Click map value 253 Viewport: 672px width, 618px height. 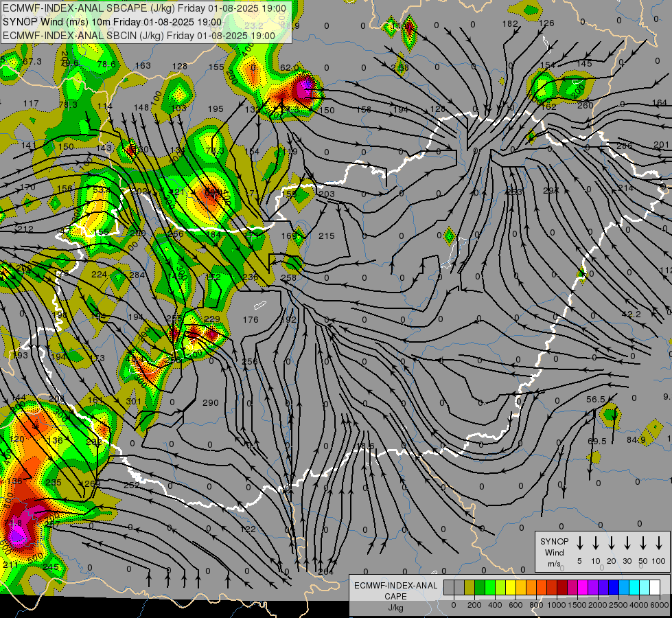tap(514, 192)
